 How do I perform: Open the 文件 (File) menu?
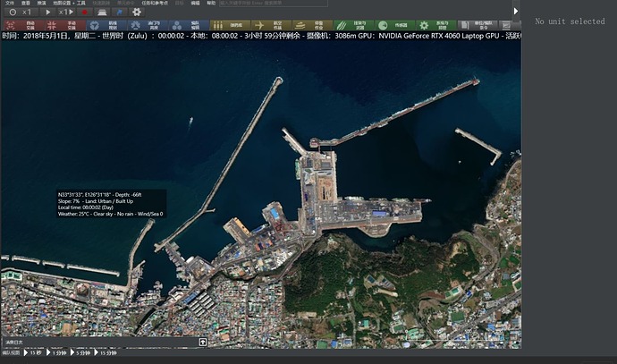pyautogui.click(x=10, y=3)
